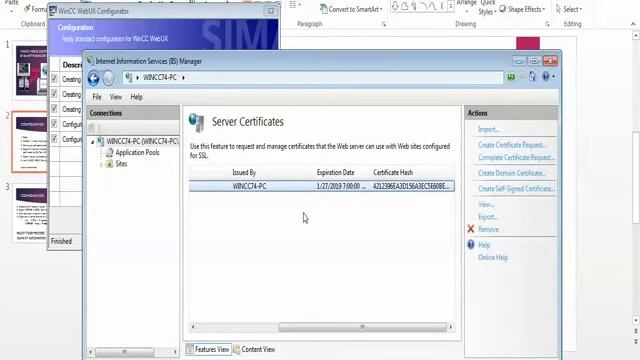Collapse the WINCC74-PC tree node
Image resolution: width=640 pixels, height=360 pixels.
pyautogui.click(x=93, y=142)
